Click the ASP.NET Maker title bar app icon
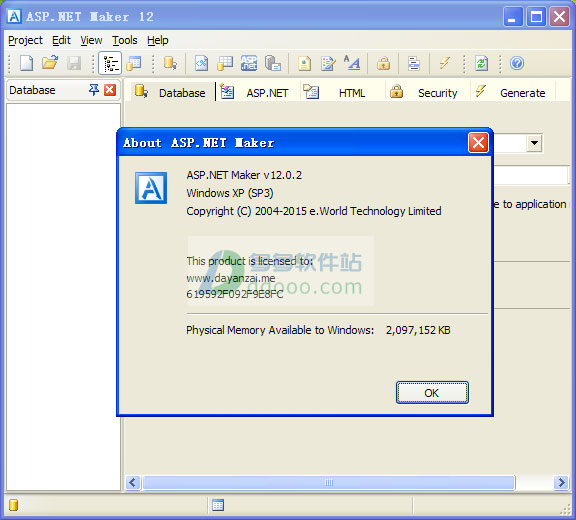The height and width of the screenshot is (520, 576). coord(14,17)
